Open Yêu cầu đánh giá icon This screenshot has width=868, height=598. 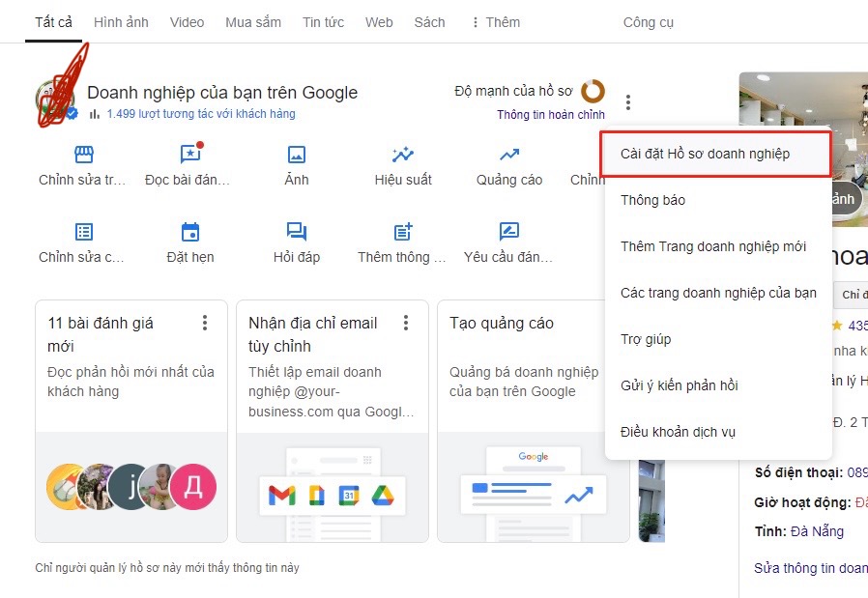coord(509,231)
